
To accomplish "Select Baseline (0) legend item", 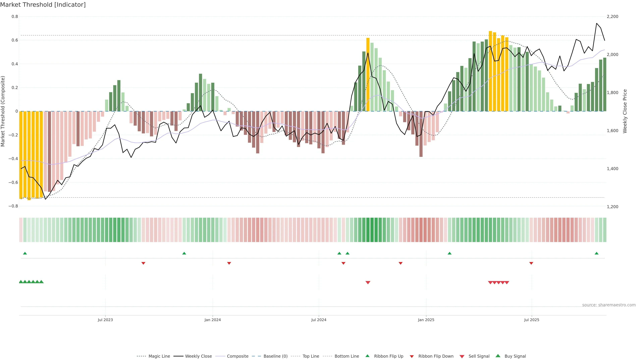I will pyautogui.click(x=276, y=356).
